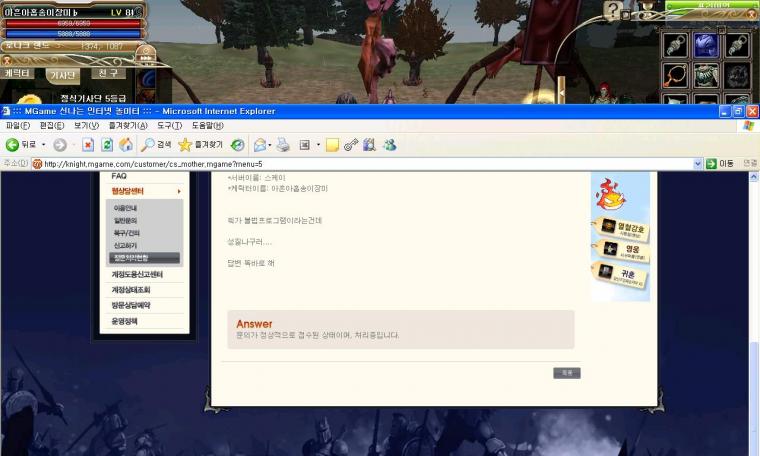Open the 귀혼 game tag
The height and width of the screenshot is (456, 760).
click(x=619, y=275)
